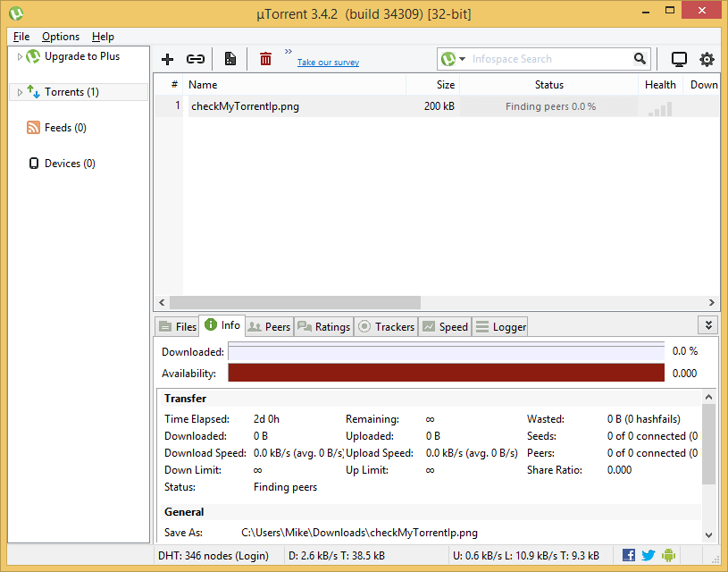Image resolution: width=728 pixels, height=572 pixels.
Task: Switch to the Peers tab
Action: 269,327
